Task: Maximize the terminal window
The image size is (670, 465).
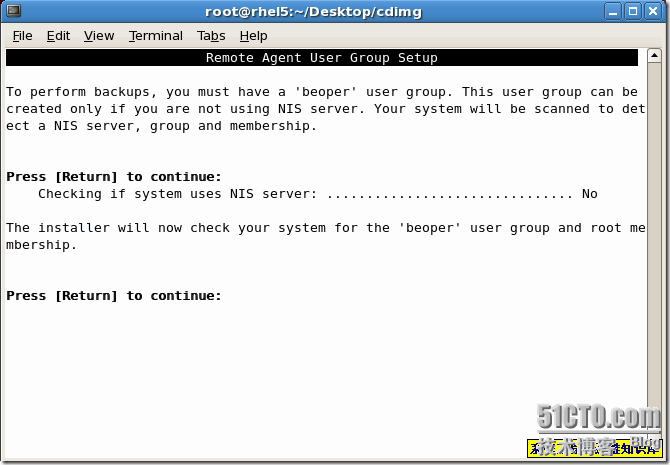Action: coord(633,11)
